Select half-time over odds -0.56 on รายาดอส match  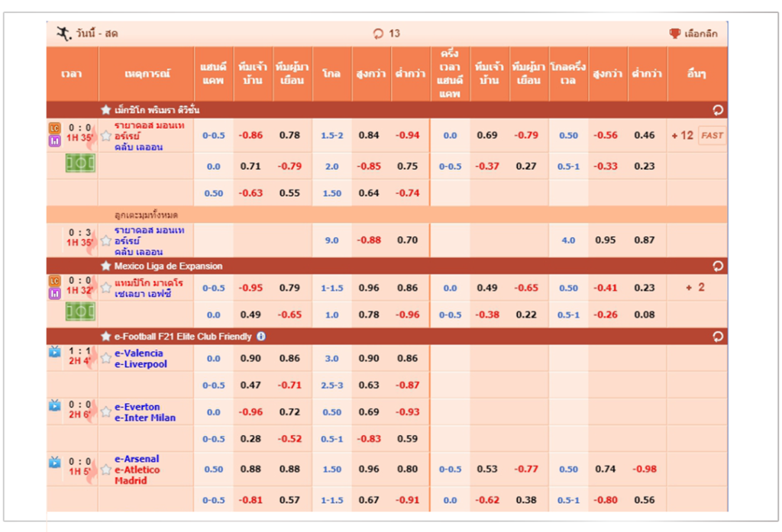coord(605,135)
